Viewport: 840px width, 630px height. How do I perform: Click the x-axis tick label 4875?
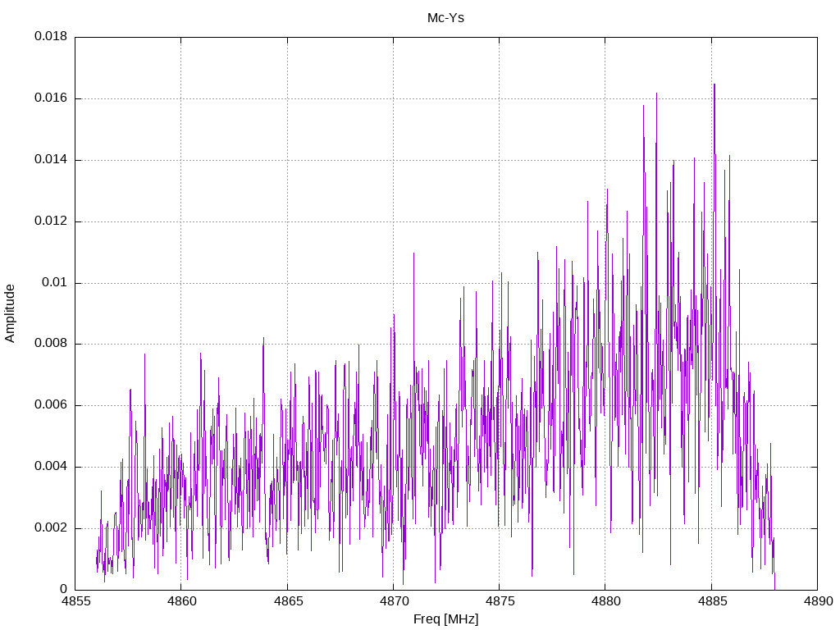(x=500, y=601)
